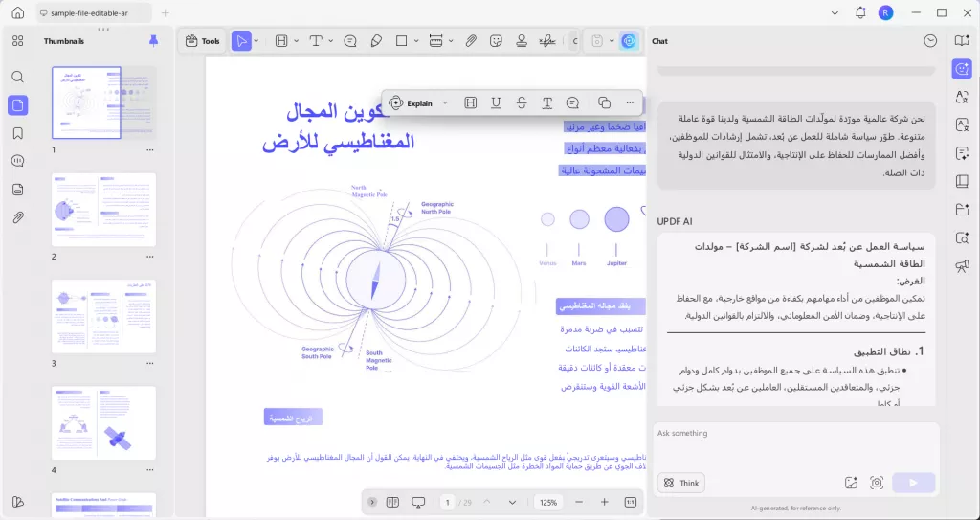Expand the Explain dropdown arrow
This screenshot has width=980, height=520.
pyautogui.click(x=445, y=103)
